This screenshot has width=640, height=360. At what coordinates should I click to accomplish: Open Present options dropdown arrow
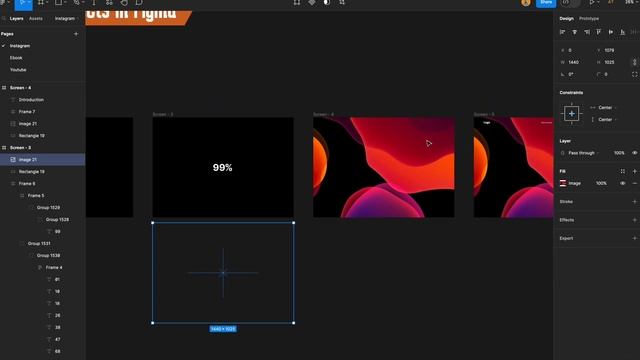coord(598,2)
